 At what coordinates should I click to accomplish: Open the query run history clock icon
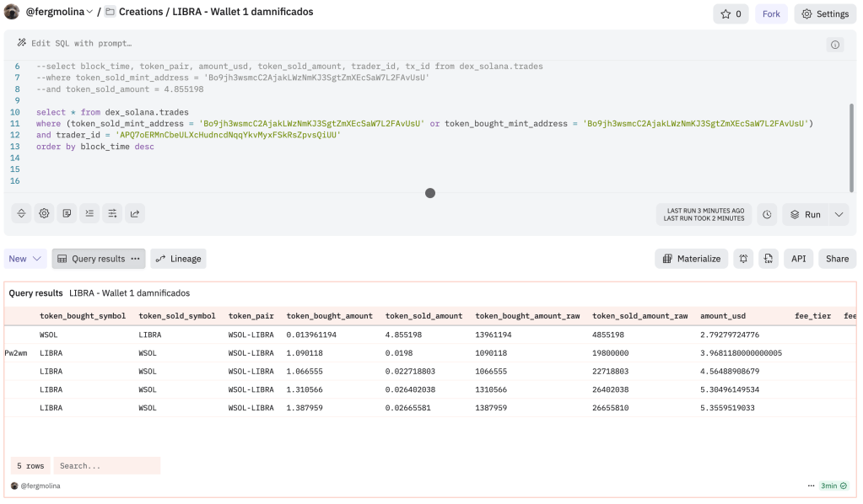coord(767,214)
